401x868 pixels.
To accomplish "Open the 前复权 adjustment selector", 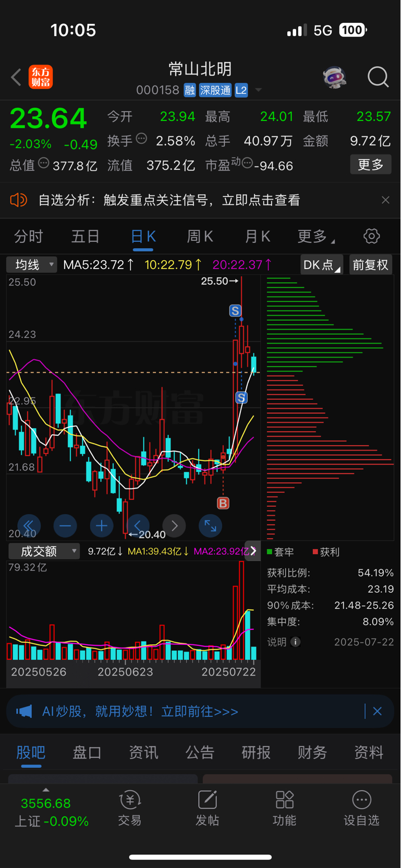I will click(371, 265).
